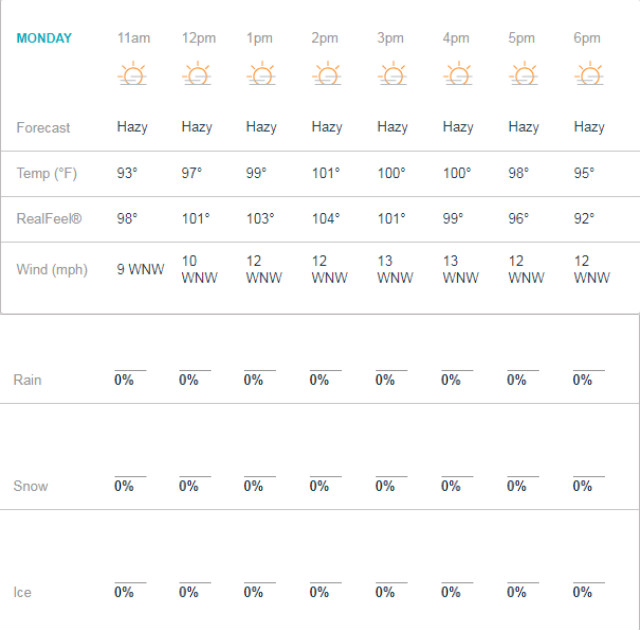Select the 2pm hour column header
Screen dimensions: 640x630
[x=325, y=38]
